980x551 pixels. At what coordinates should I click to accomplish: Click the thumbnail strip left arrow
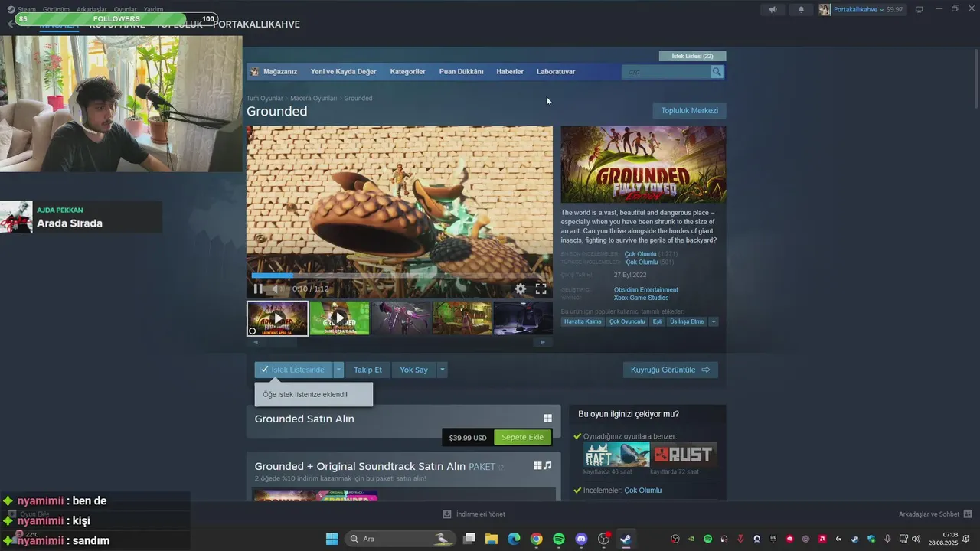[256, 342]
